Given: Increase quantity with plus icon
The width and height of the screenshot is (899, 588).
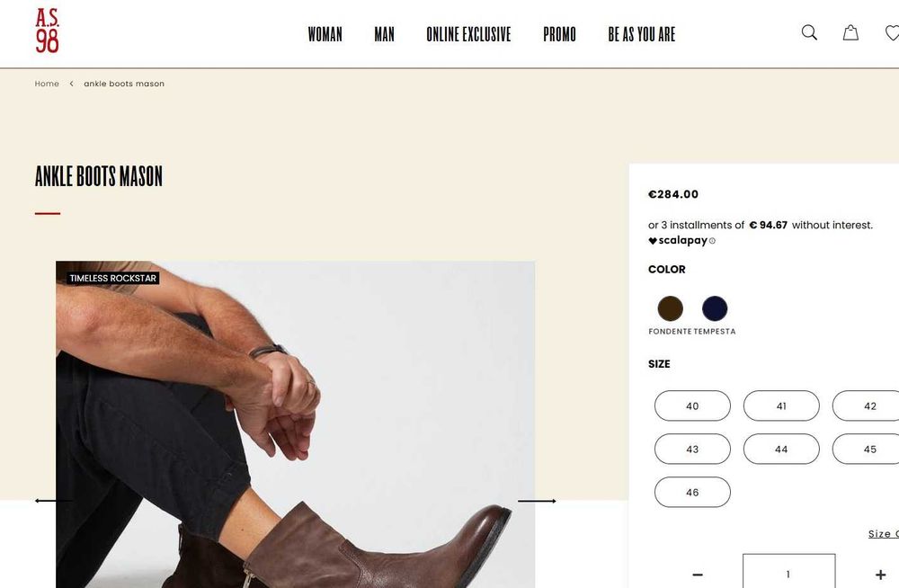Looking at the screenshot, I should click(x=880, y=575).
